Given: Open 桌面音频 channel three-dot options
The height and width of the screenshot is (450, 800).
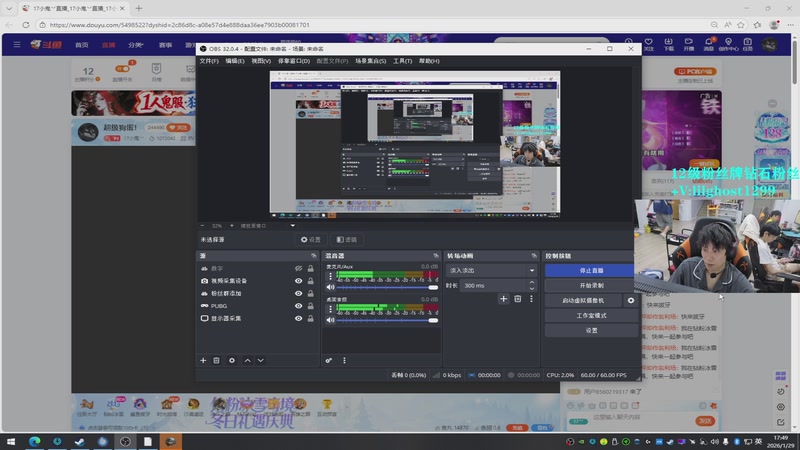Looking at the screenshot, I should pos(331,309).
